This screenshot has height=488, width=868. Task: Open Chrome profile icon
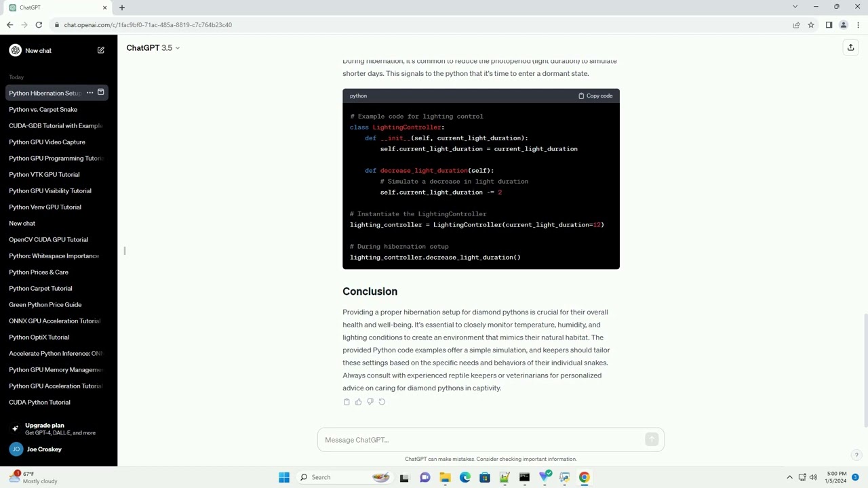point(844,25)
